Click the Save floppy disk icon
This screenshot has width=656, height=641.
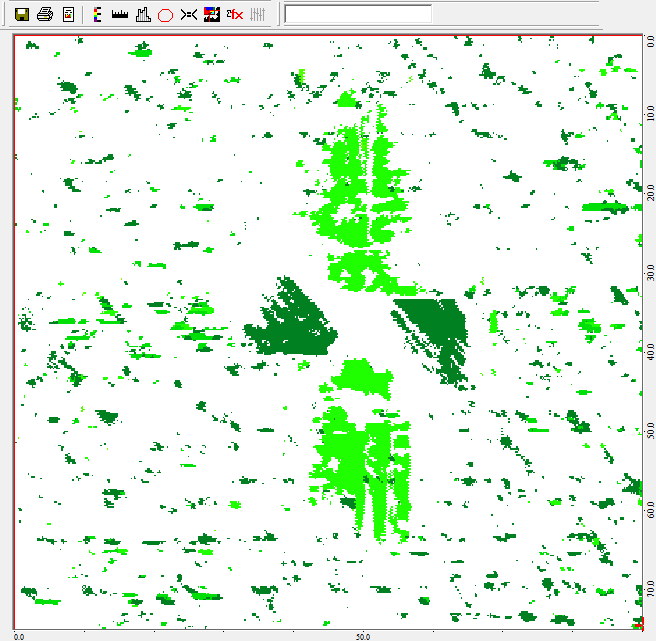[x=21, y=15]
